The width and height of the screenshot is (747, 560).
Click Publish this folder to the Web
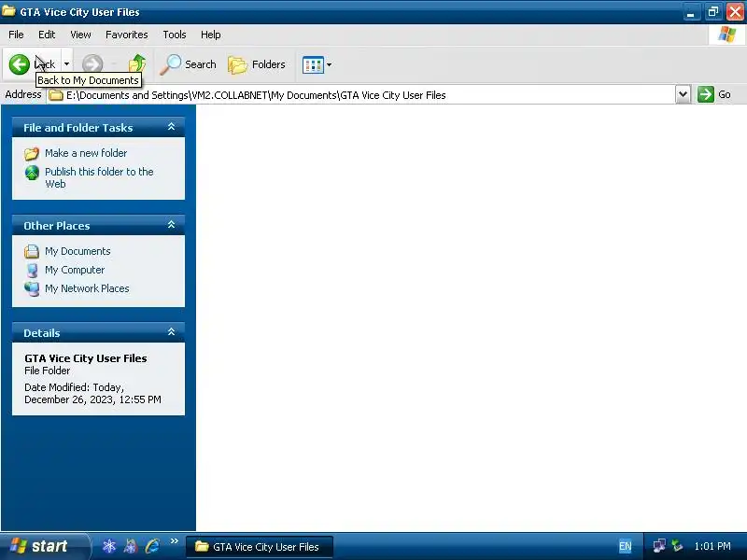(99, 177)
